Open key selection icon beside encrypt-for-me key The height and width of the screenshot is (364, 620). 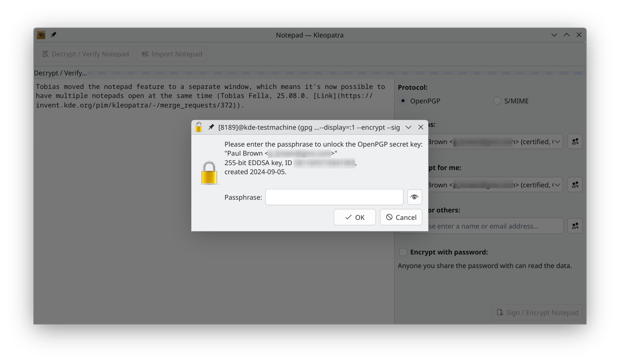tap(575, 185)
